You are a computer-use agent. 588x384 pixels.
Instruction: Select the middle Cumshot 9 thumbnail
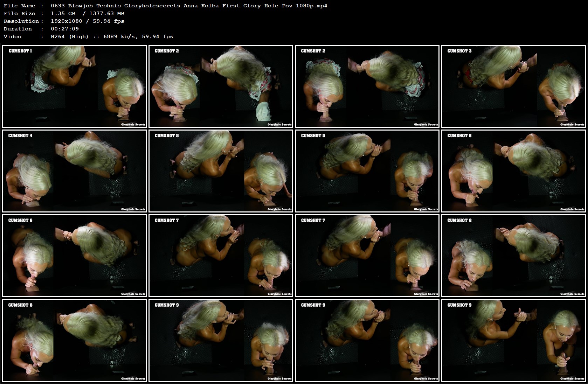(367, 341)
